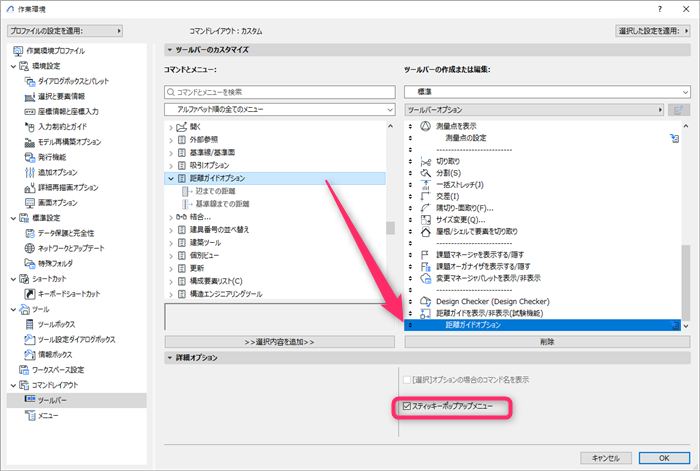Click the ツール設定ダイアログボックス icon

point(30,339)
